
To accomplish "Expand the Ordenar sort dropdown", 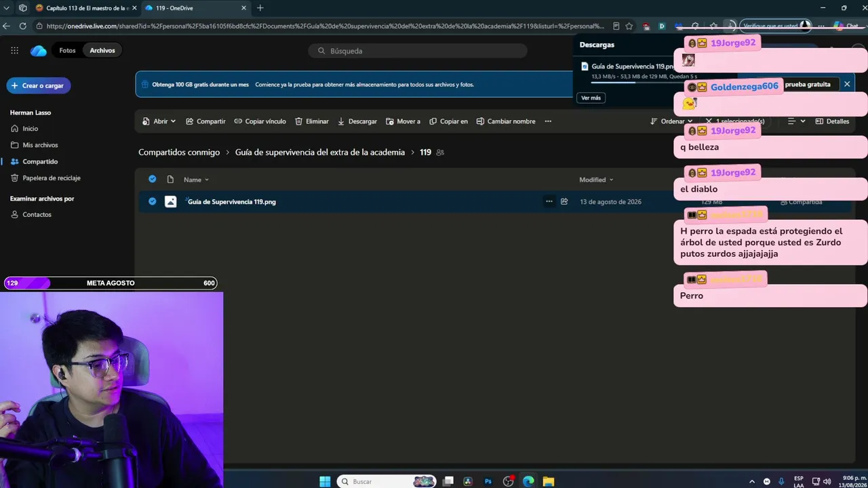I will click(671, 121).
